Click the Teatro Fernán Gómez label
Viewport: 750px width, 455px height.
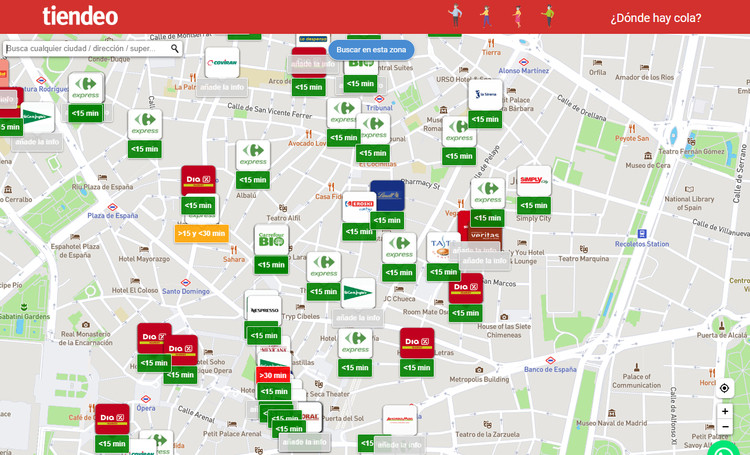click(x=691, y=152)
